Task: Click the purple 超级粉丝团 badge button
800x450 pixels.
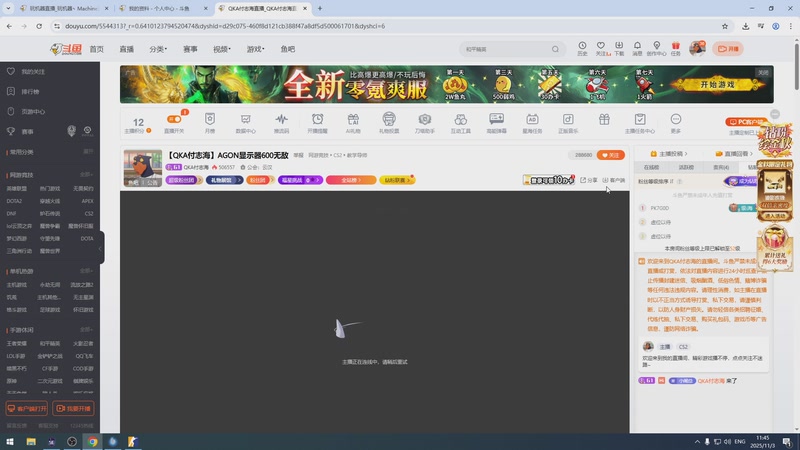Action: pos(184,180)
